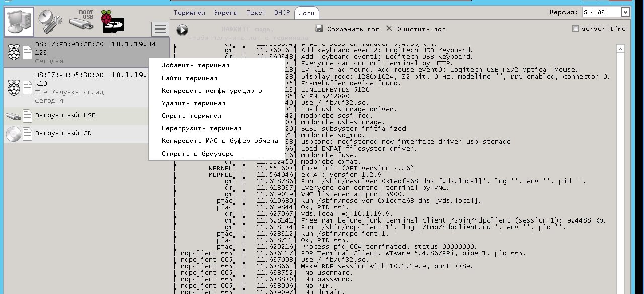644x294 pixels.
Task: Open the Raspberry Pi SD card tool
Action: point(112,21)
